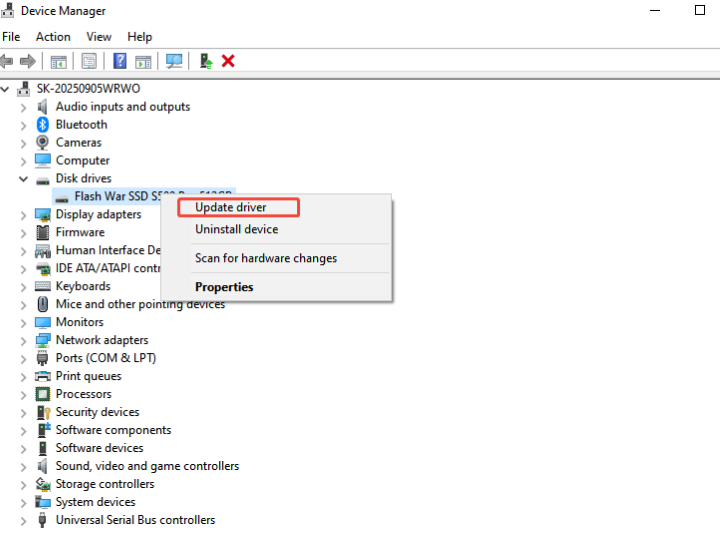Click the Audio inputs and outputs speaker icon
The image size is (720, 535).
coord(42,107)
